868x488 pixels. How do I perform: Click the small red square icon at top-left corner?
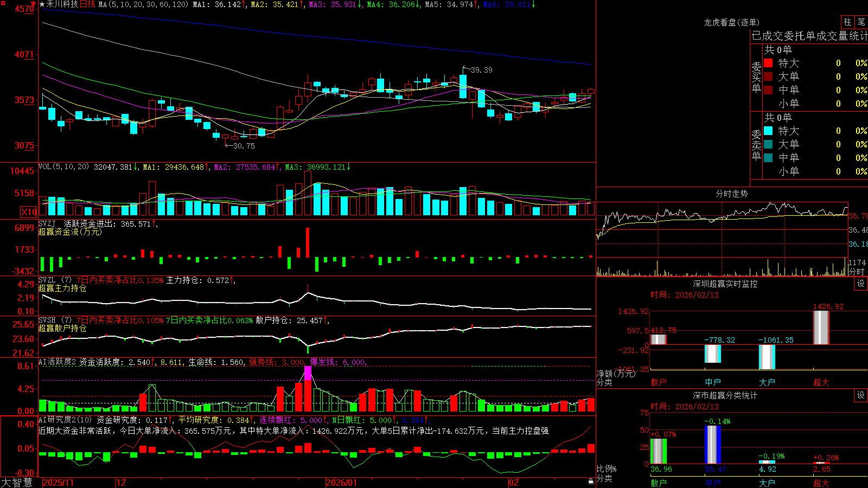click(x=2, y=2)
